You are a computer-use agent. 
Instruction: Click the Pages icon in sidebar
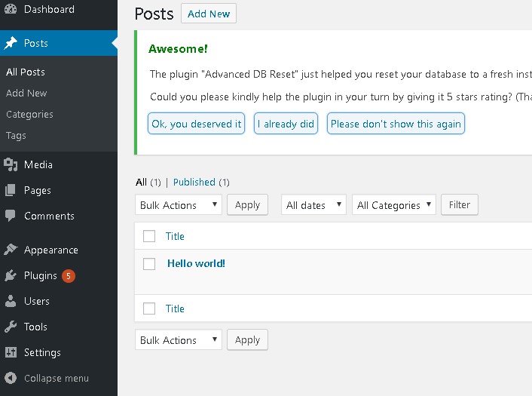click(11, 190)
